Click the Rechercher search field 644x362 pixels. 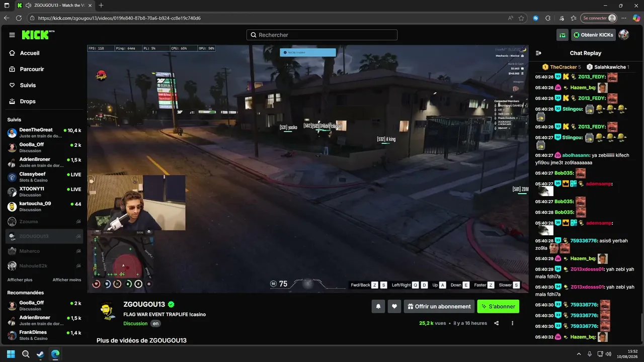[x=322, y=35]
